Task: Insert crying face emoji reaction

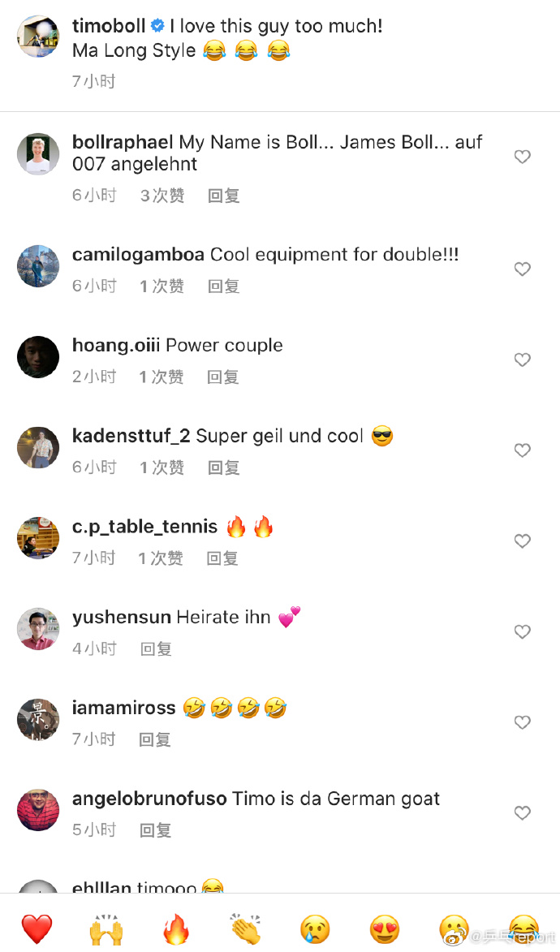Action: 315,929
